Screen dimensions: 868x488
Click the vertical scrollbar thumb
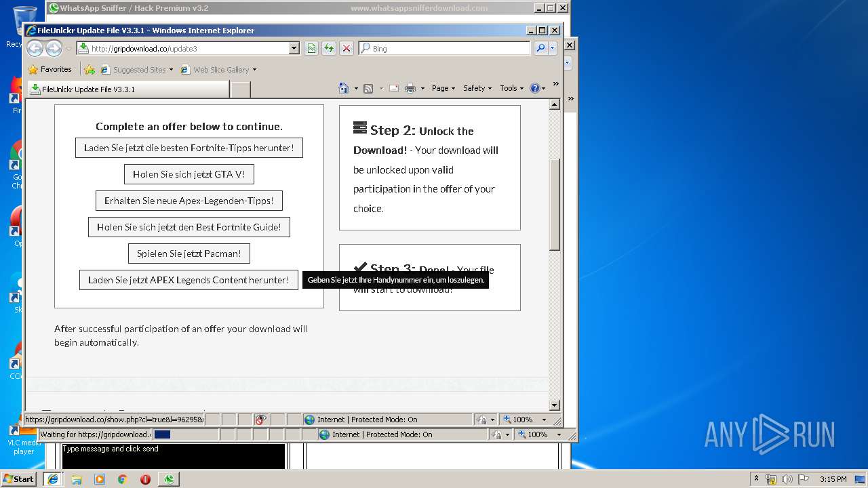554,205
